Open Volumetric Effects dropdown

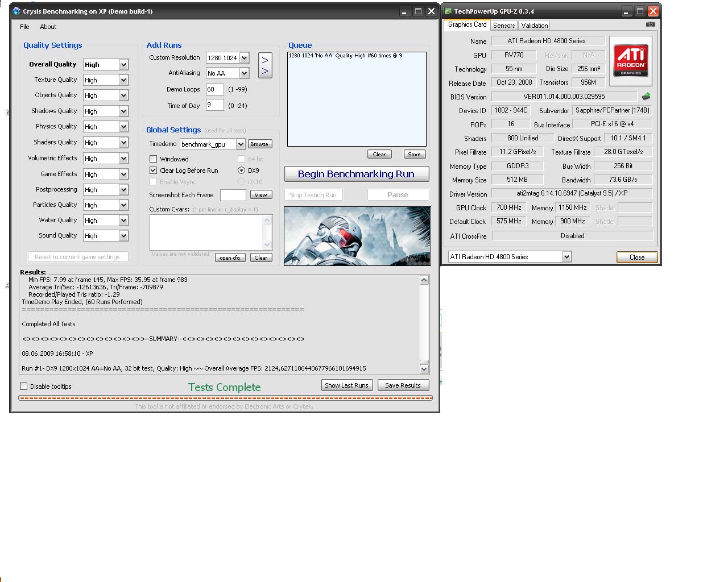123,159
